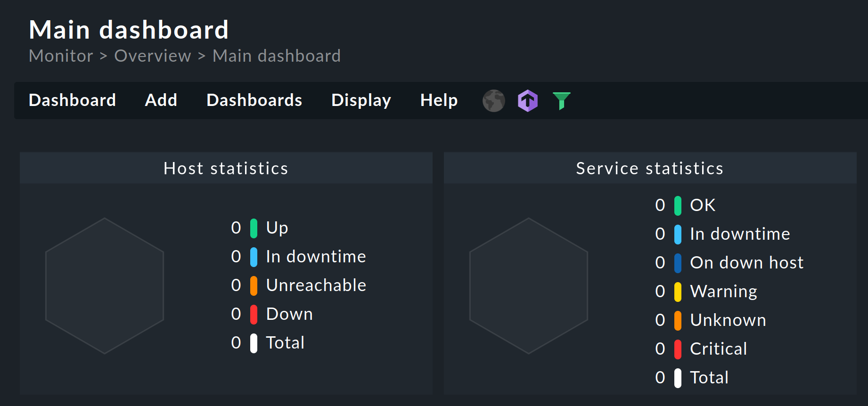868x406 pixels.
Task: Open the Help menu
Action: click(439, 100)
